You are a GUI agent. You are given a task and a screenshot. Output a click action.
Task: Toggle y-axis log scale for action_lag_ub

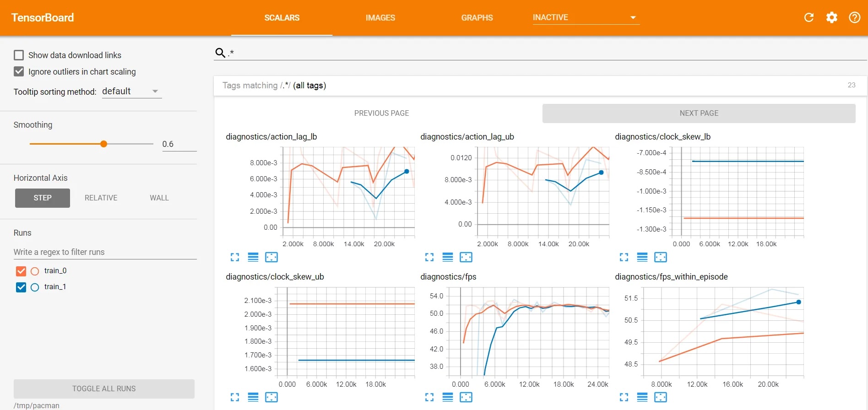tap(448, 257)
